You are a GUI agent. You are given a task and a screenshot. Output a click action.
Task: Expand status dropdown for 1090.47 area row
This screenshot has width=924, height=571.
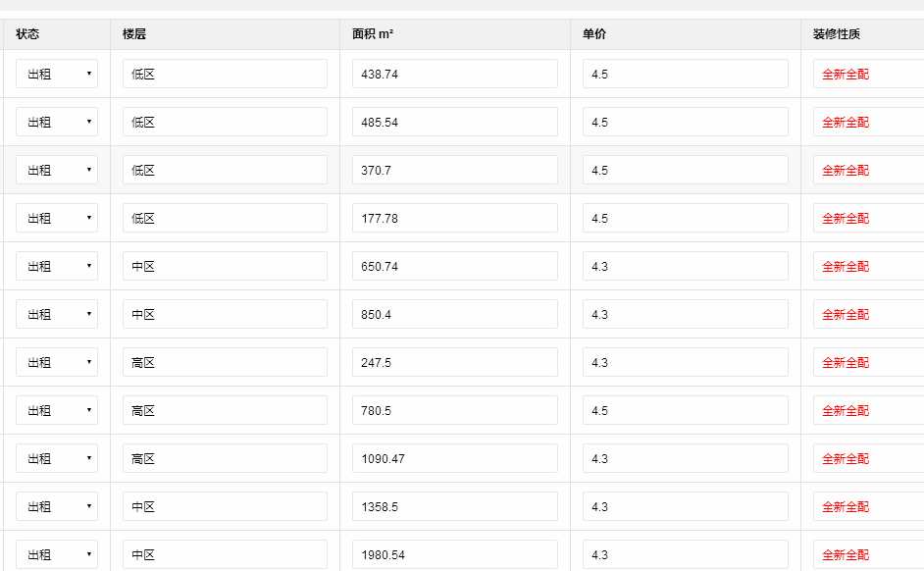(57, 458)
